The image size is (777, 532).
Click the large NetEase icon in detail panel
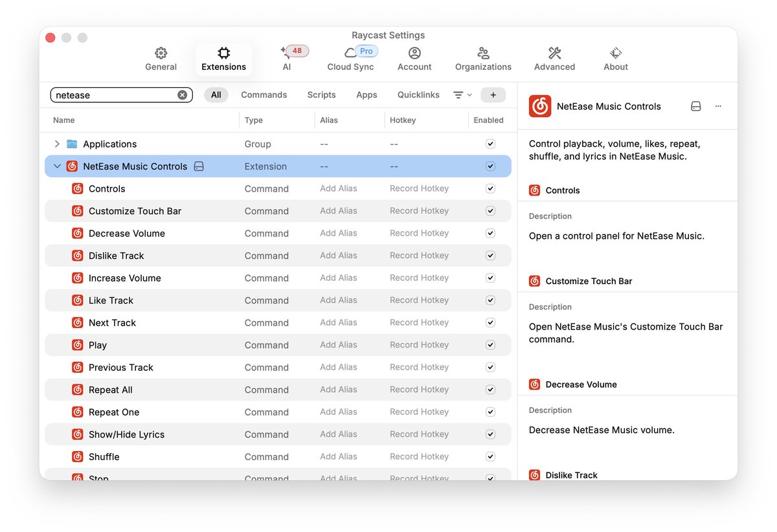coord(540,106)
